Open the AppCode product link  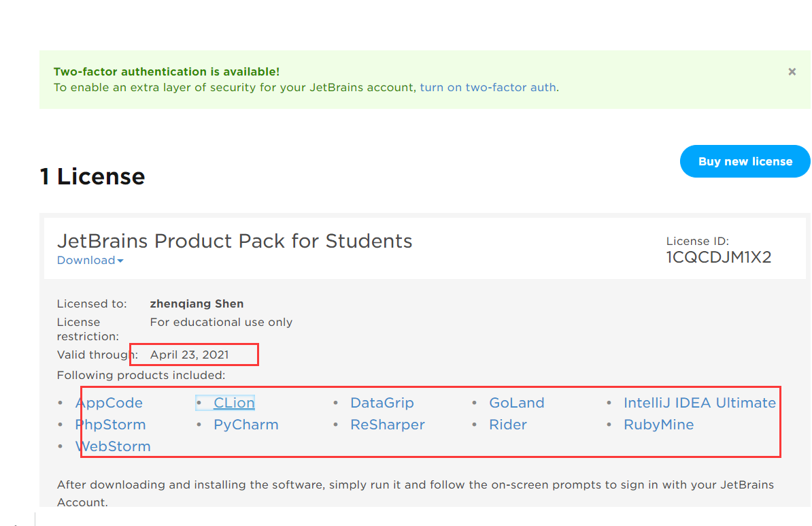(x=109, y=403)
